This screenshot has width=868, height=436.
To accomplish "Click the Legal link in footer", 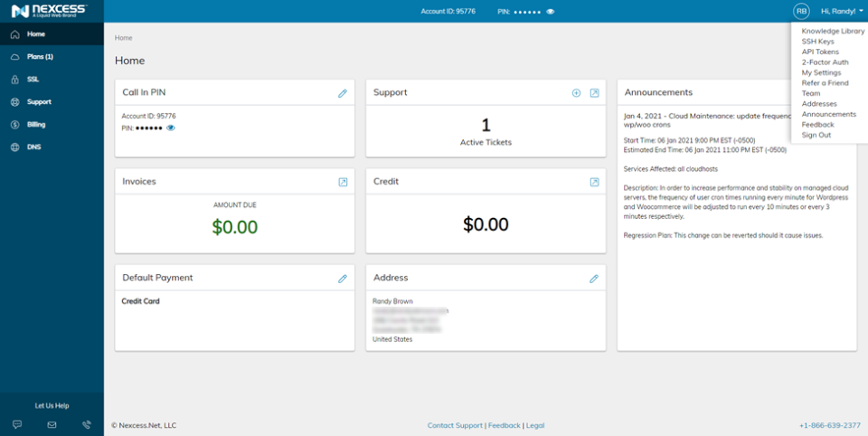I will point(535,425).
